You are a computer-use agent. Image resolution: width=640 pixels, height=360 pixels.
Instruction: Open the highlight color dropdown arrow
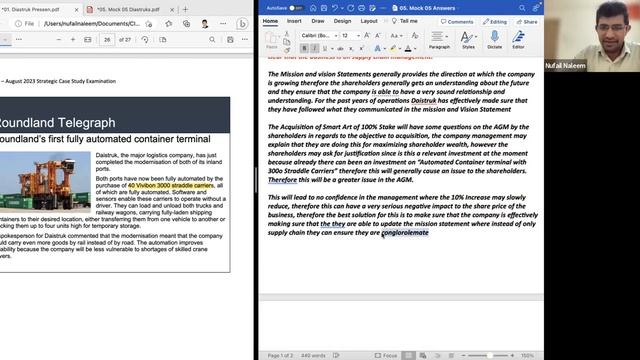tap(400, 49)
